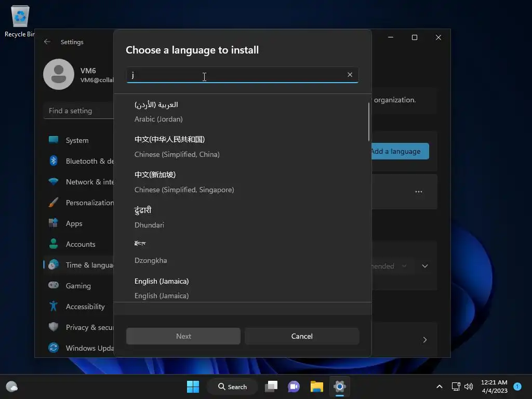The width and height of the screenshot is (532, 399).
Task: Click the taskbar Search box
Action: (x=232, y=387)
